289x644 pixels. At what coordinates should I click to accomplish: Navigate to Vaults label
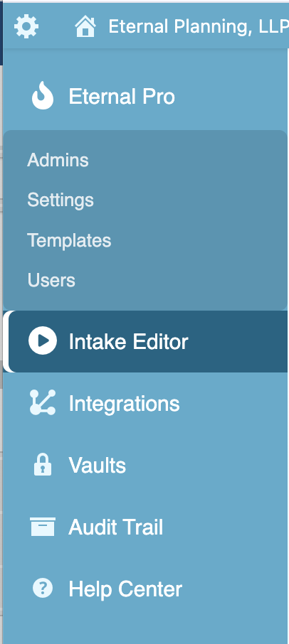pos(98,466)
